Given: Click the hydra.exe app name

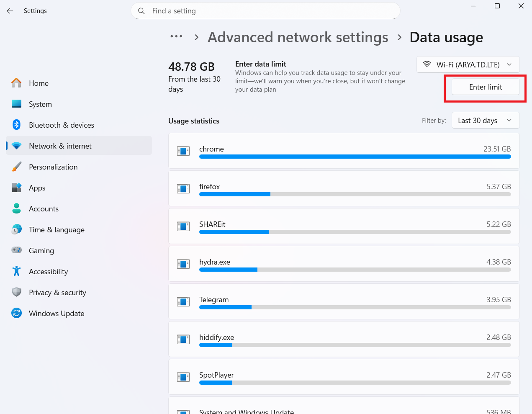Looking at the screenshot, I should (x=215, y=262).
